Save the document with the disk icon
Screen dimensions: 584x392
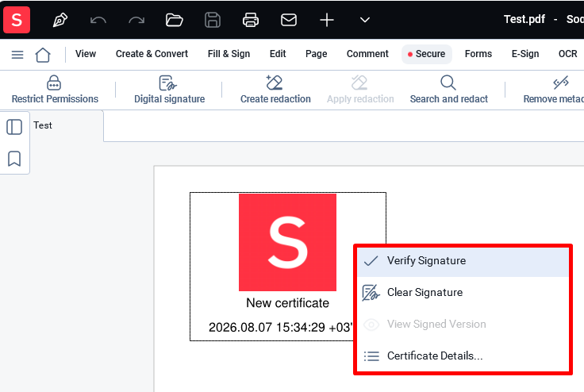[x=213, y=20]
